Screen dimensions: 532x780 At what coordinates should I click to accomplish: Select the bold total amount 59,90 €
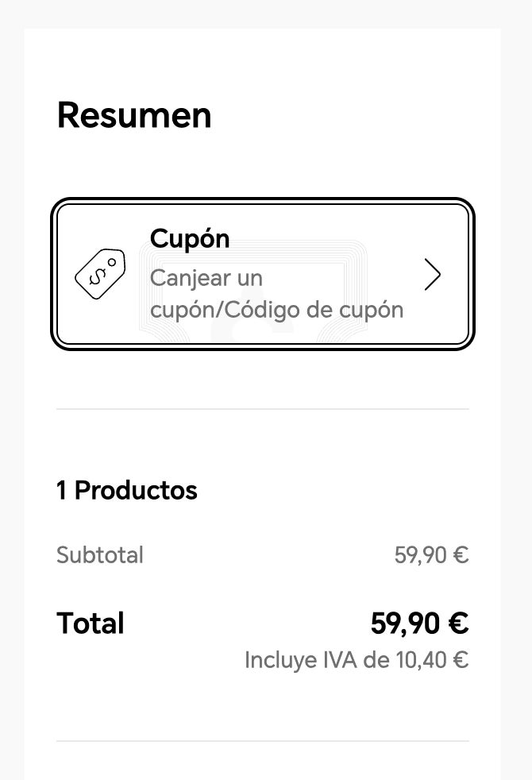(x=419, y=624)
